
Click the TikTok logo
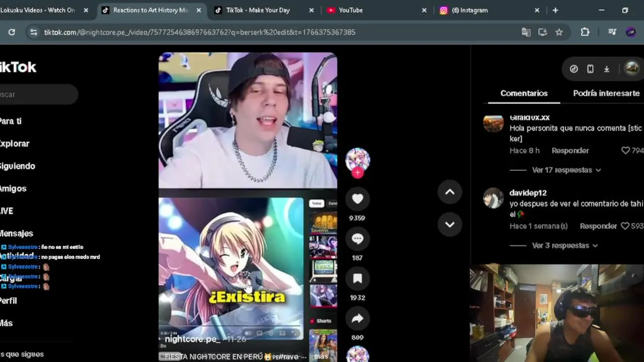pyautogui.click(x=18, y=67)
